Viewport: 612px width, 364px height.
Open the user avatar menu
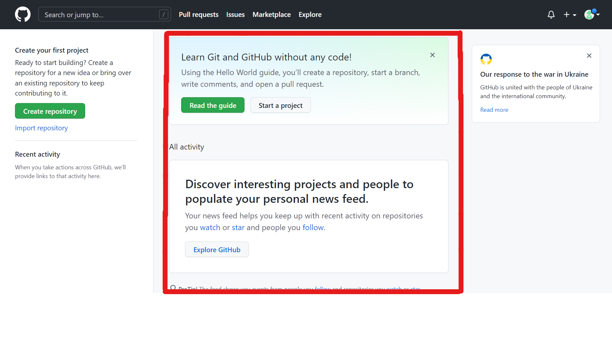[592, 14]
